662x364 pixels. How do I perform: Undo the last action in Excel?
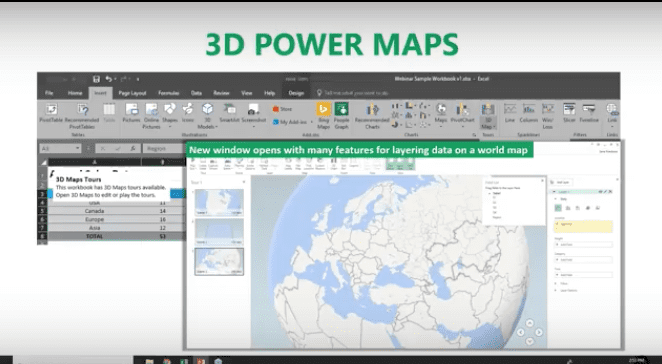tap(109, 79)
